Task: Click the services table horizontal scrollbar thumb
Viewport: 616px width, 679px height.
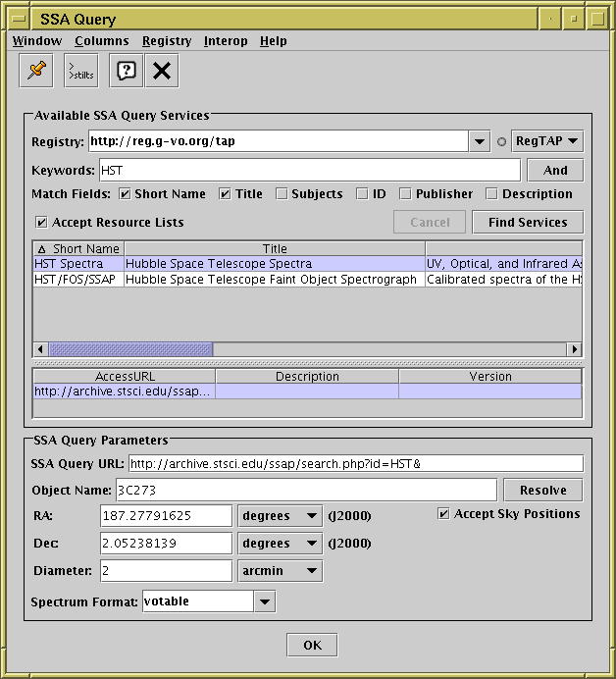Action: click(130, 349)
